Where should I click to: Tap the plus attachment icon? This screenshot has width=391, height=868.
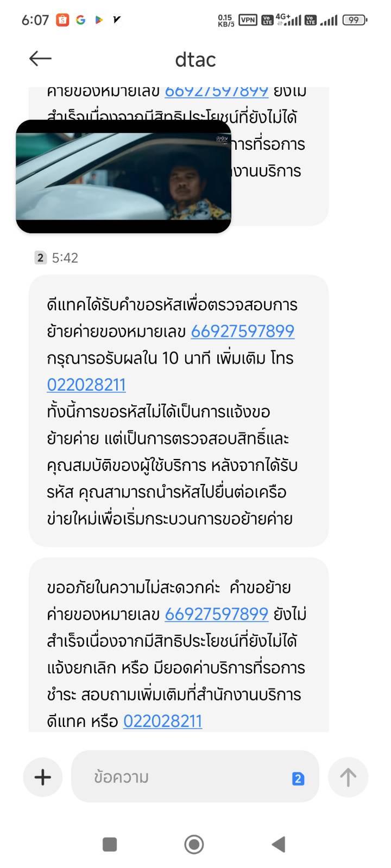point(43,777)
